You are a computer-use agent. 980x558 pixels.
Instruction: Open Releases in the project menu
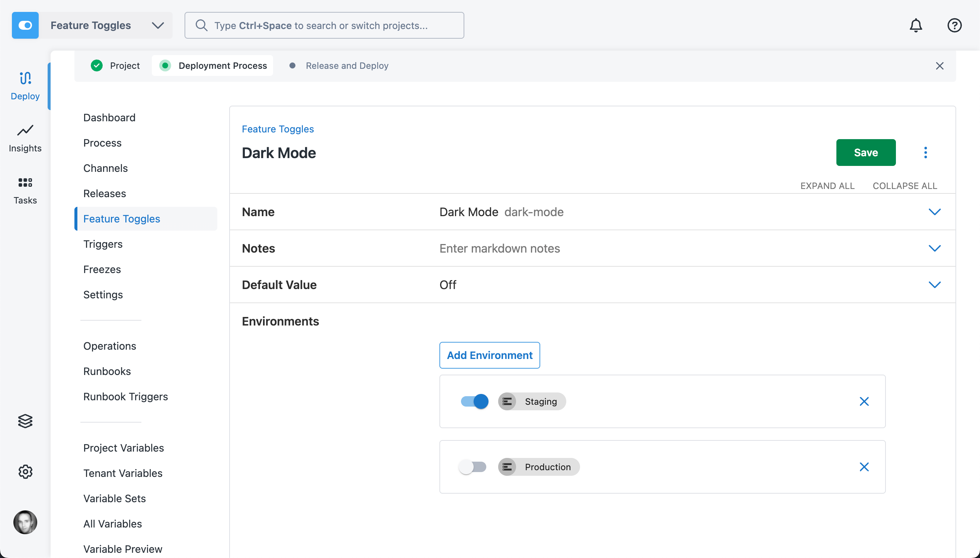[x=105, y=193]
